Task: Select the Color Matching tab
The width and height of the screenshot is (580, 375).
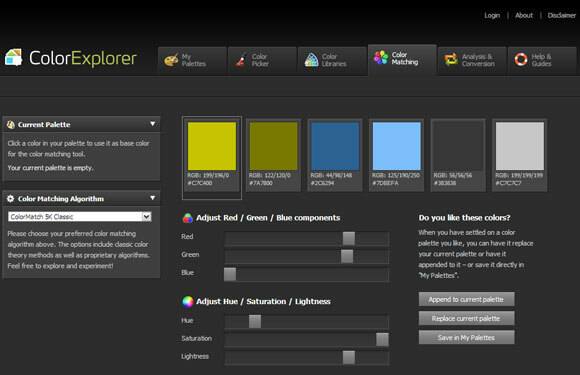Action: pyautogui.click(x=402, y=60)
